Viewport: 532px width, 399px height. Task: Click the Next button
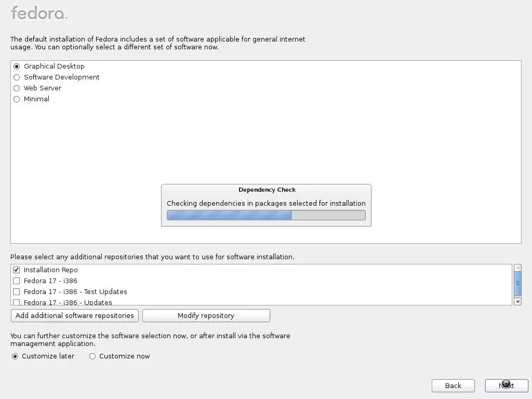(507, 386)
